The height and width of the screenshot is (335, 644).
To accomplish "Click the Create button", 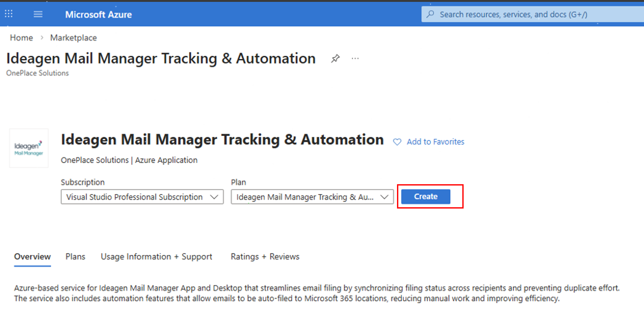I will 426,197.
